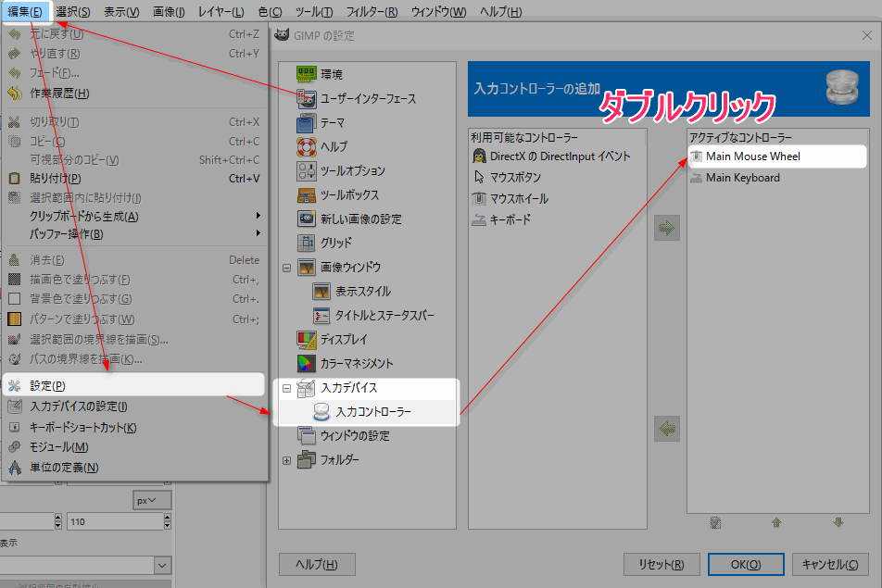Open the ヘルプ lifebuoy icon category
The image size is (882, 588).
[x=307, y=146]
